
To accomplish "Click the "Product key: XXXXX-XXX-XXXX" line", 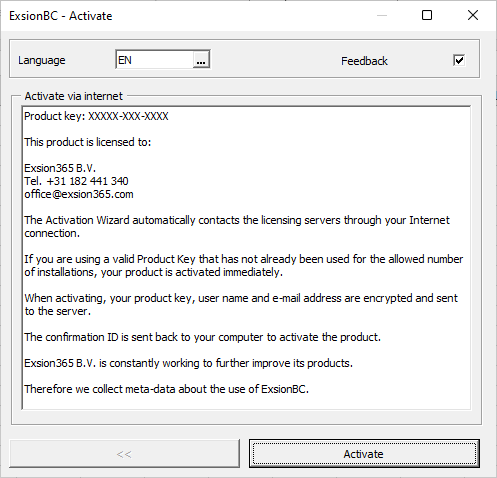I will pos(96,116).
